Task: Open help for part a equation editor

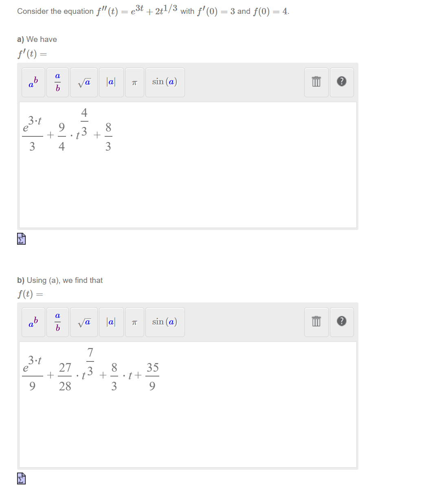Action: [342, 82]
